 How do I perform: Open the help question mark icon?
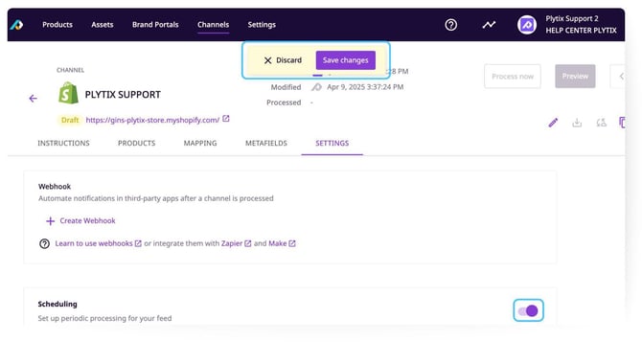pos(450,25)
